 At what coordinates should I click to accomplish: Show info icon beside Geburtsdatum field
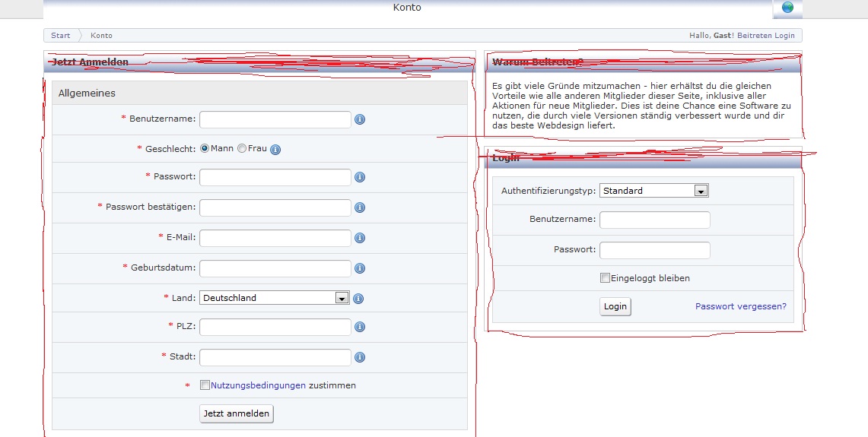click(360, 269)
